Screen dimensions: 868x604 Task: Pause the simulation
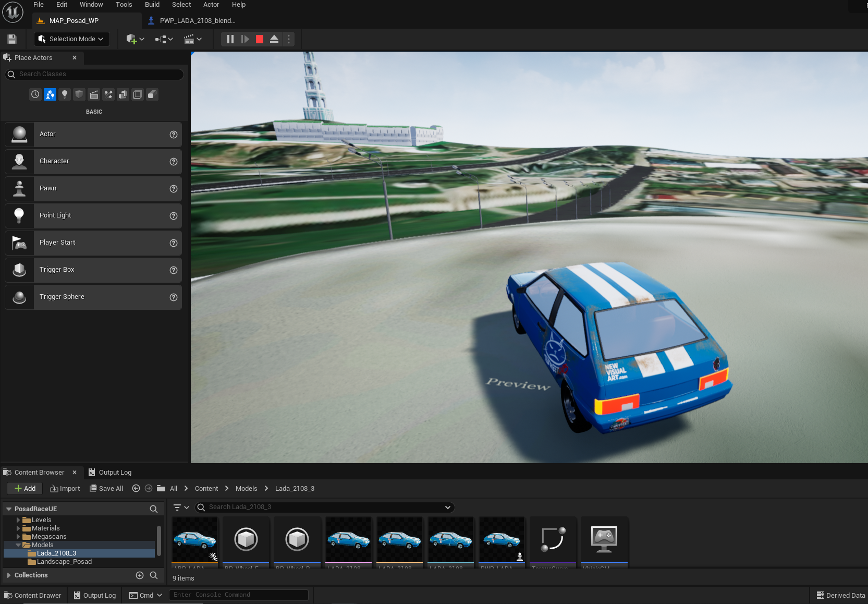pos(230,39)
